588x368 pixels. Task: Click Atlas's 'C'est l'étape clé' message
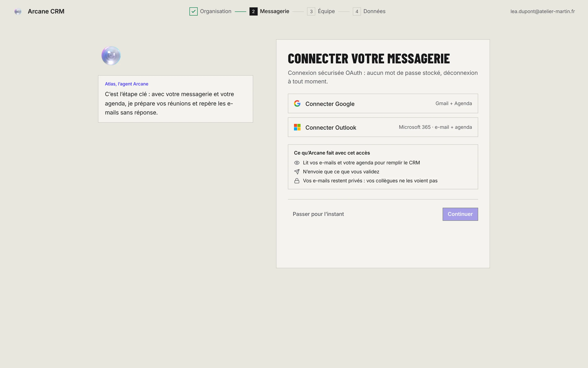169,103
